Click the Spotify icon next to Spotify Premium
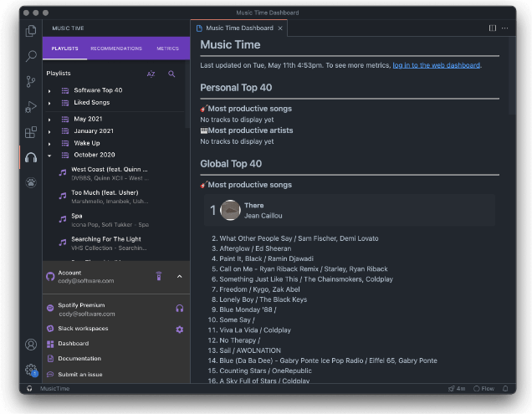This screenshot has height=414, width=532. [50, 308]
